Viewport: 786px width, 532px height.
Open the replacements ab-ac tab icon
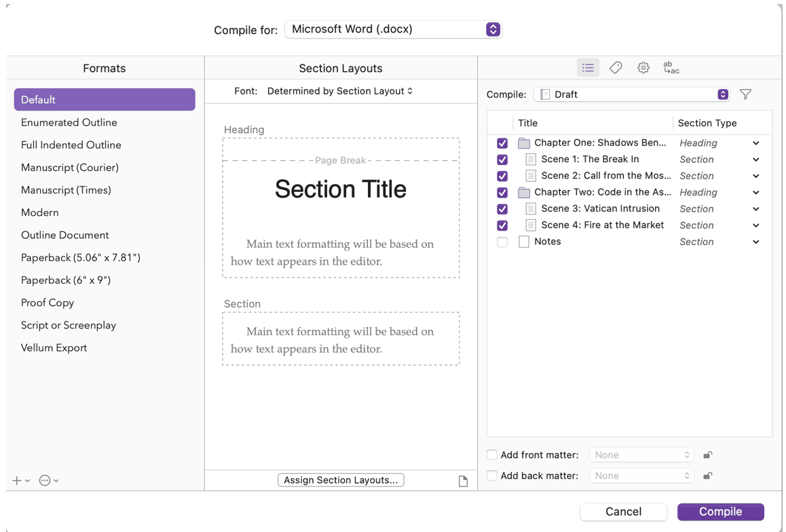[x=671, y=68]
